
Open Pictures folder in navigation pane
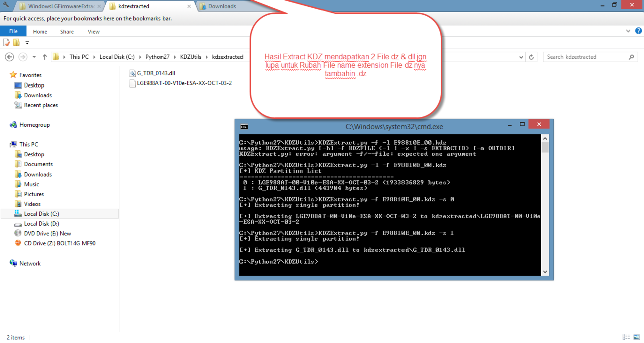tap(34, 194)
